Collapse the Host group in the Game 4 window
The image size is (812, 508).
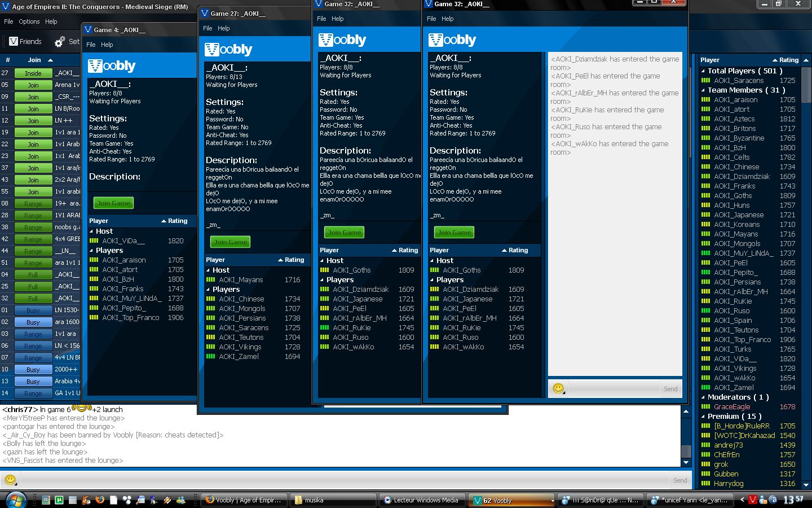(92, 231)
